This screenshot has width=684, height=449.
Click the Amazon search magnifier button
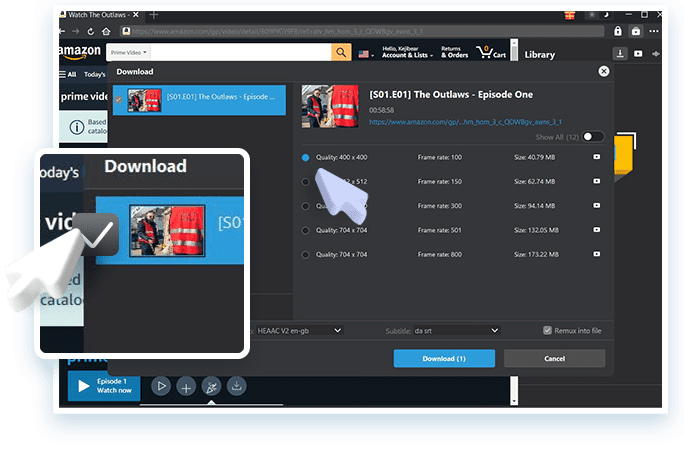(341, 52)
